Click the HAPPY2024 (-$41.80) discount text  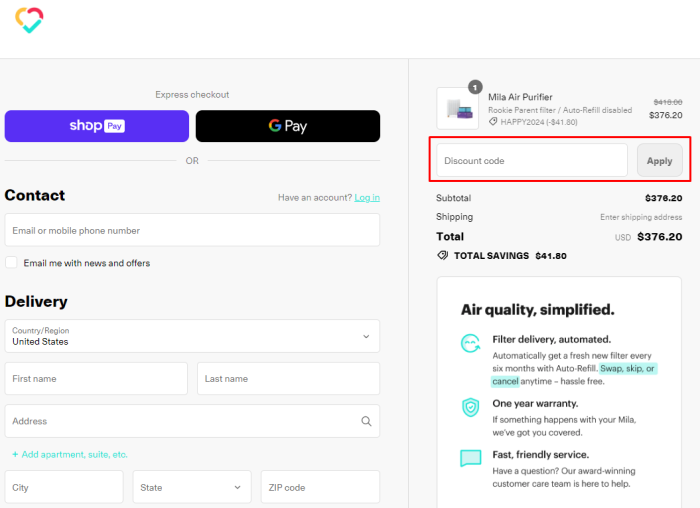click(x=539, y=122)
